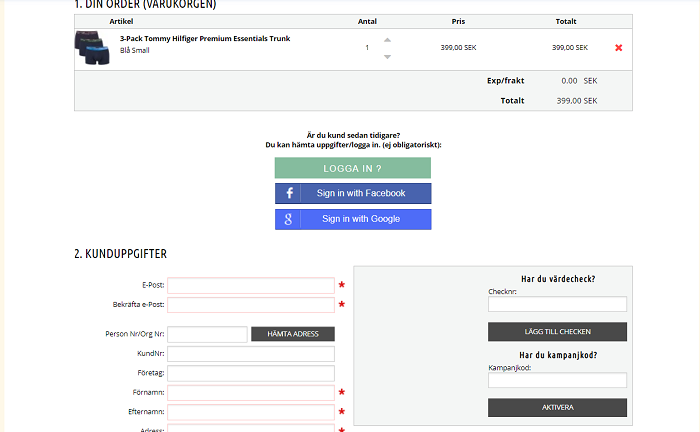This screenshot has height=432, width=700.
Task: Sign in with Google
Action: [x=353, y=219]
